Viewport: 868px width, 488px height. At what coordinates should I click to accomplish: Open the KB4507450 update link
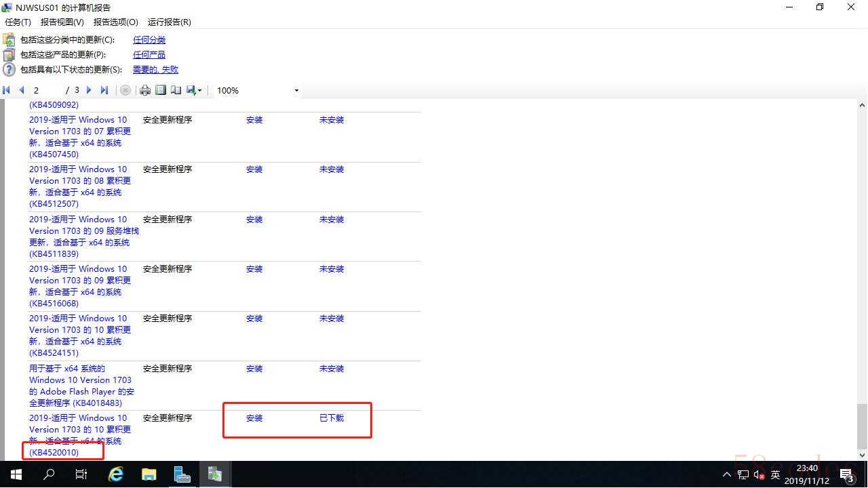tap(80, 137)
